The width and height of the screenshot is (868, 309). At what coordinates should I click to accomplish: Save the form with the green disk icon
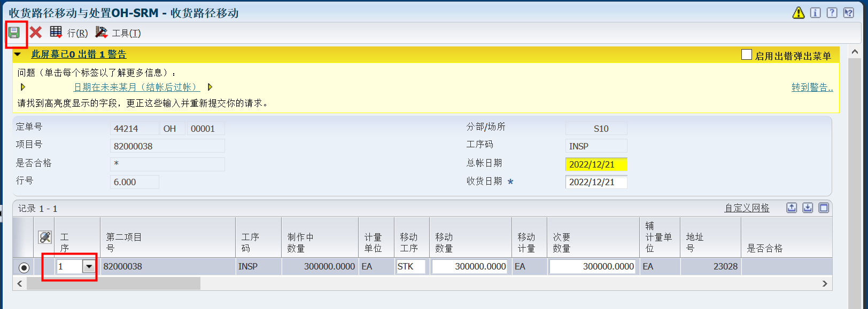coord(14,33)
